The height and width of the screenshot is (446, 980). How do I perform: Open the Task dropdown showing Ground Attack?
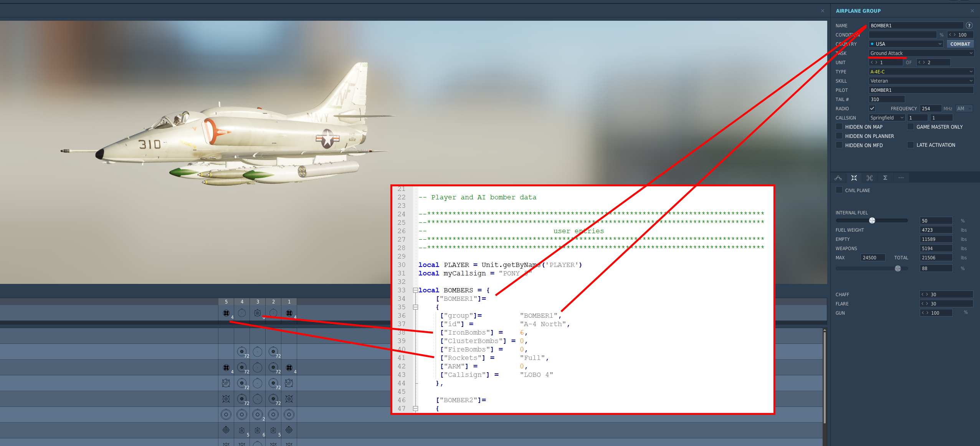tap(921, 53)
